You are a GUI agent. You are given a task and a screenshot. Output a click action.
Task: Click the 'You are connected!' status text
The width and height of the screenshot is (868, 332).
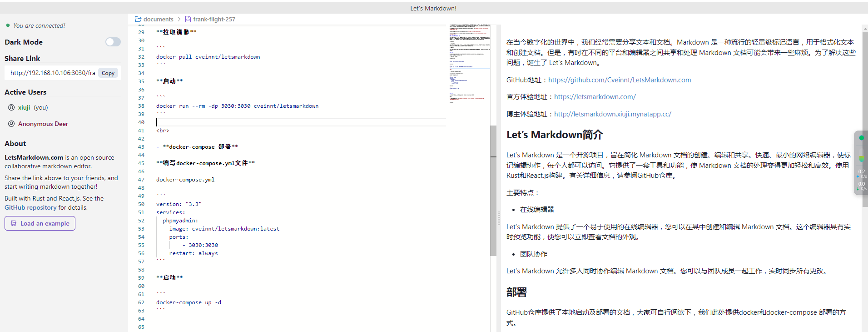pos(39,25)
